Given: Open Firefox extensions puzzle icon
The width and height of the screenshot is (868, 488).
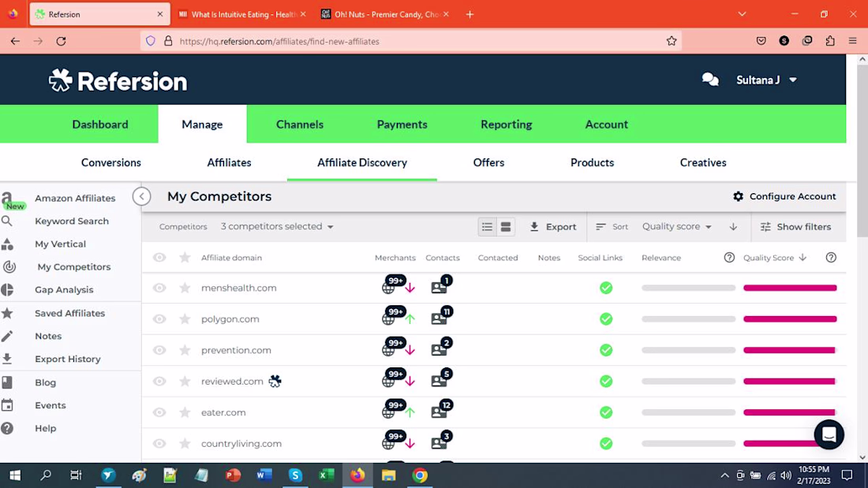Looking at the screenshot, I should pos(830,41).
